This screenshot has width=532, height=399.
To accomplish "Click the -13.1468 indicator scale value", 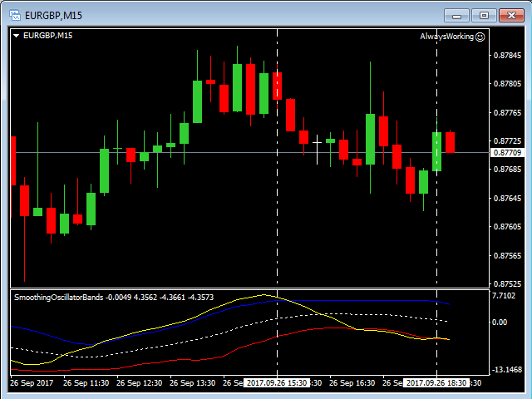I will coord(506,369).
